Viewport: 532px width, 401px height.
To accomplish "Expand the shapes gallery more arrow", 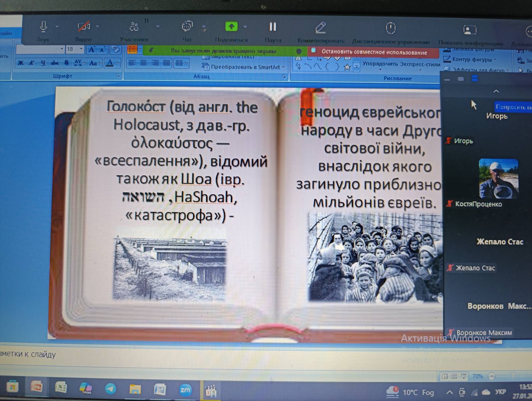I will coord(356,67).
